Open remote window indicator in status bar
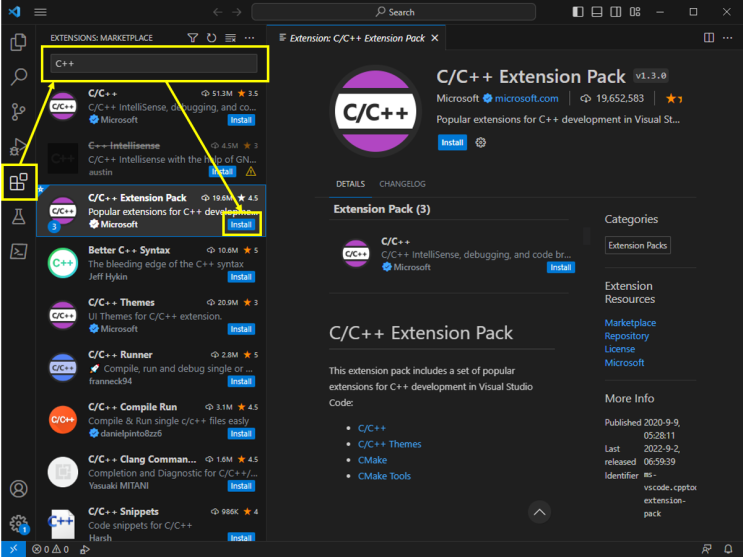The width and height of the screenshot is (743, 557). point(13,549)
